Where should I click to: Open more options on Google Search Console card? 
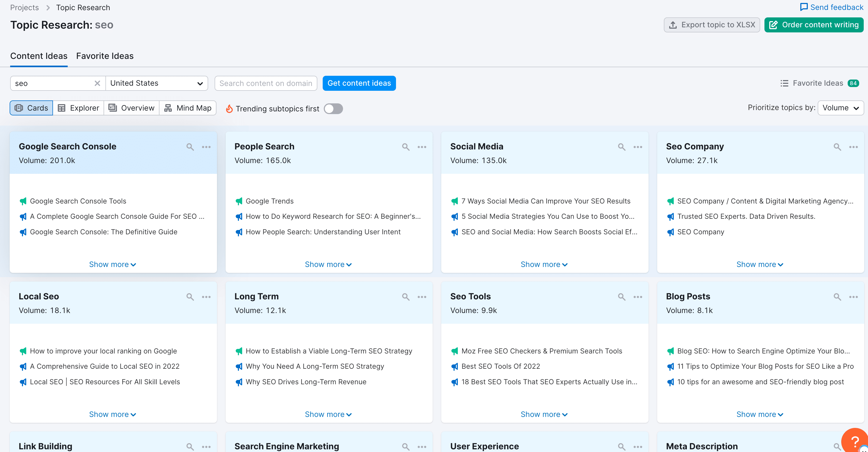206,147
